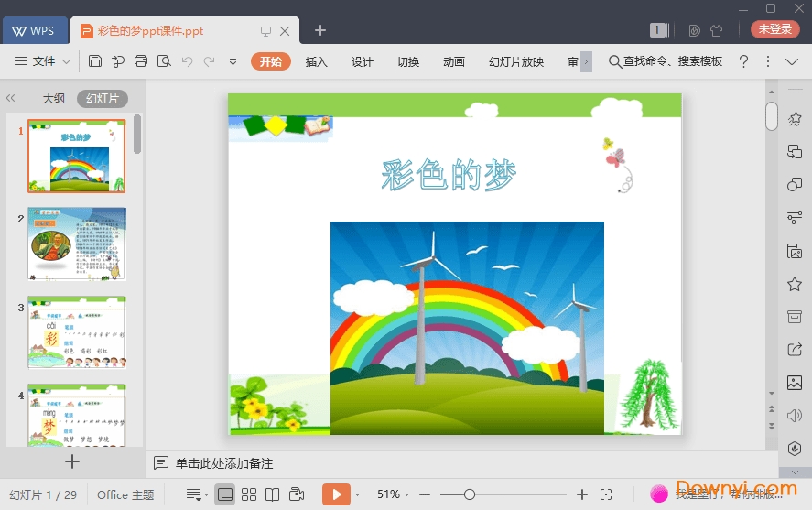This screenshot has height=510, width=812.
Task: Open the 51% zoom dropdown
Action: (x=393, y=494)
